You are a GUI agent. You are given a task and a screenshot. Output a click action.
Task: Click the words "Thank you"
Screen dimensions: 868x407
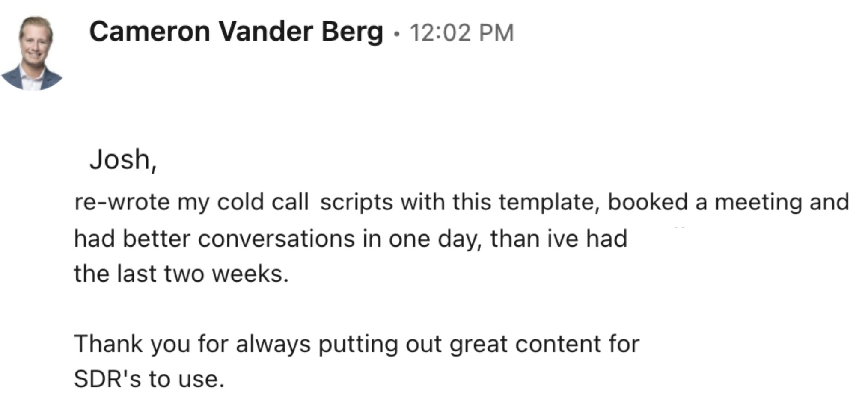tap(132, 345)
